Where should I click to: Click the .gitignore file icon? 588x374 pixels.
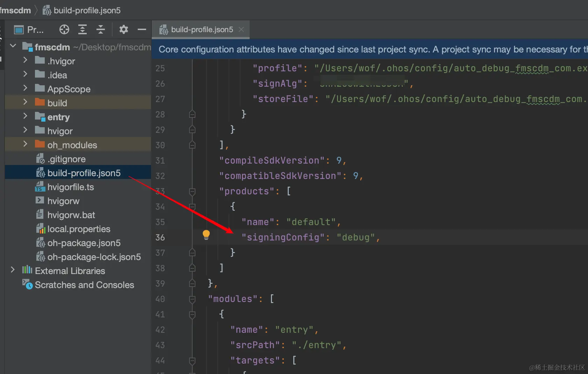pos(41,159)
